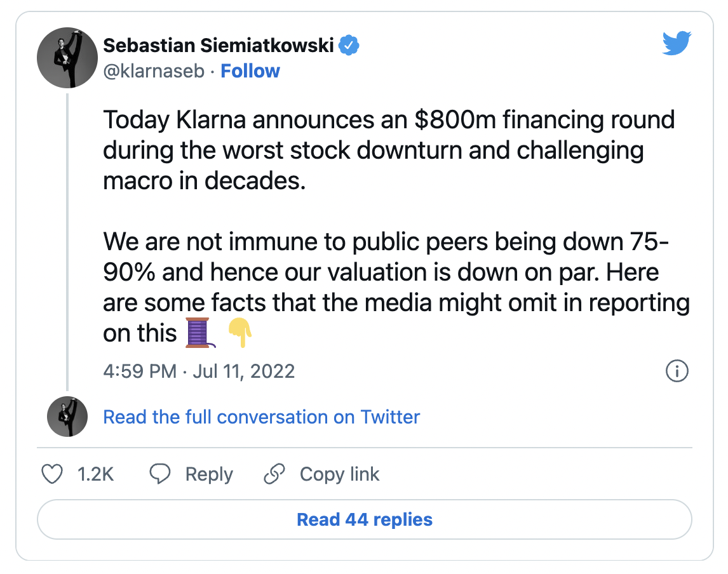Open Sebastian Siemiatkowski's profile name

219,46
